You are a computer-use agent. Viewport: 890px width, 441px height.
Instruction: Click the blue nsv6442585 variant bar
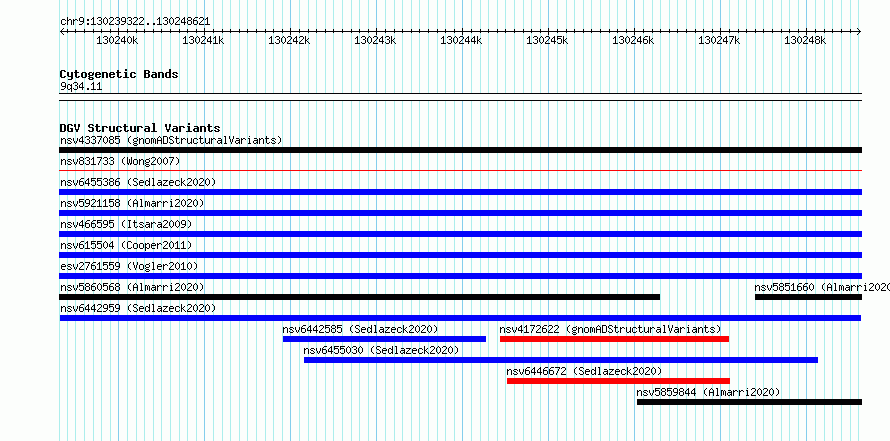[384, 339]
